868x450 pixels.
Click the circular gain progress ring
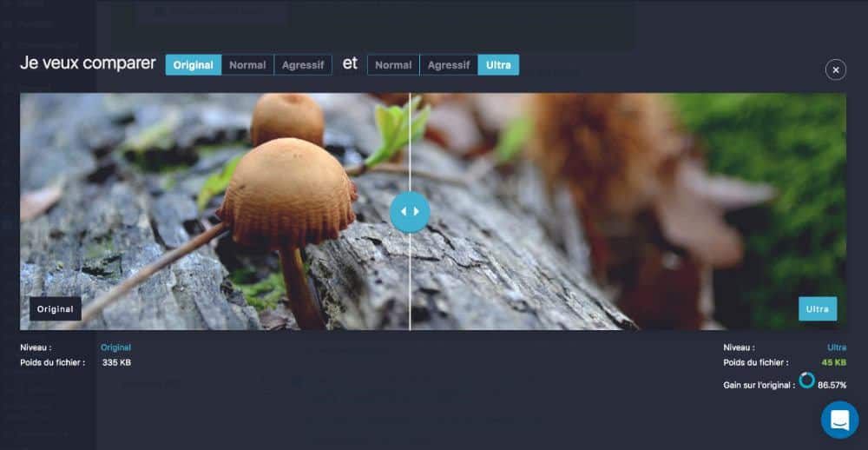[806, 381]
